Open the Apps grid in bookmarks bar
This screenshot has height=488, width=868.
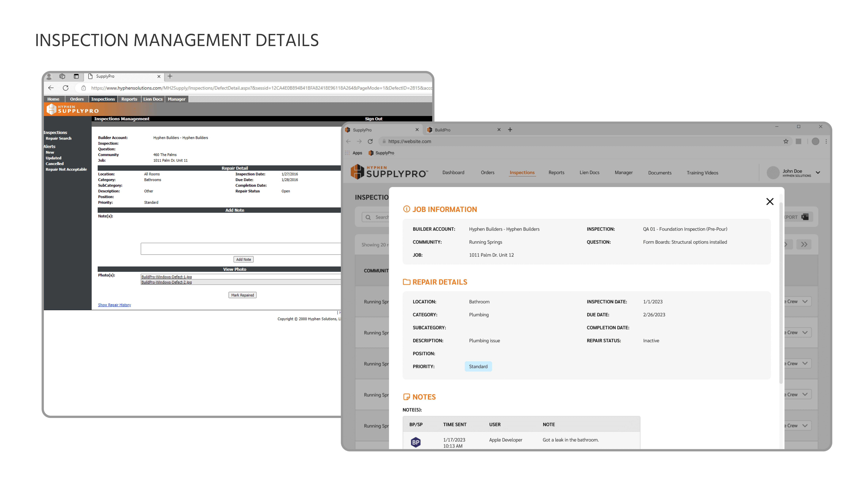click(347, 153)
